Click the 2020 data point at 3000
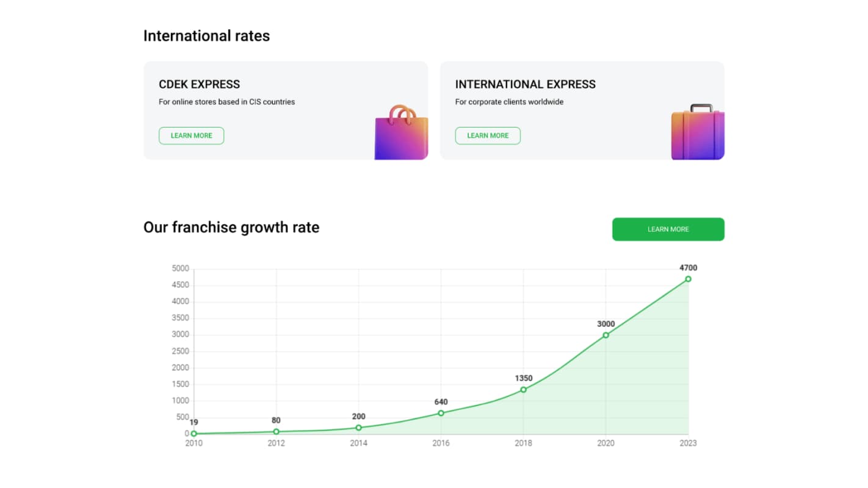The width and height of the screenshot is (868, 488). click(x=606, y=335)
